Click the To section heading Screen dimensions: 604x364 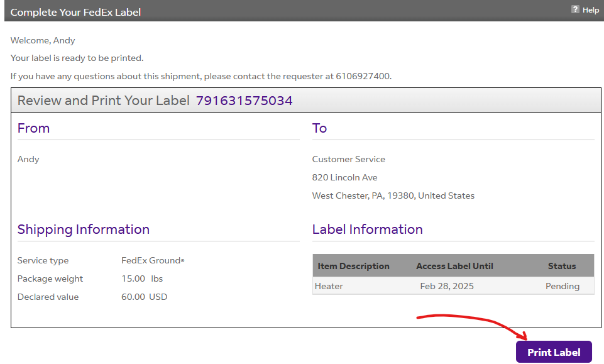tap(319, 128)
